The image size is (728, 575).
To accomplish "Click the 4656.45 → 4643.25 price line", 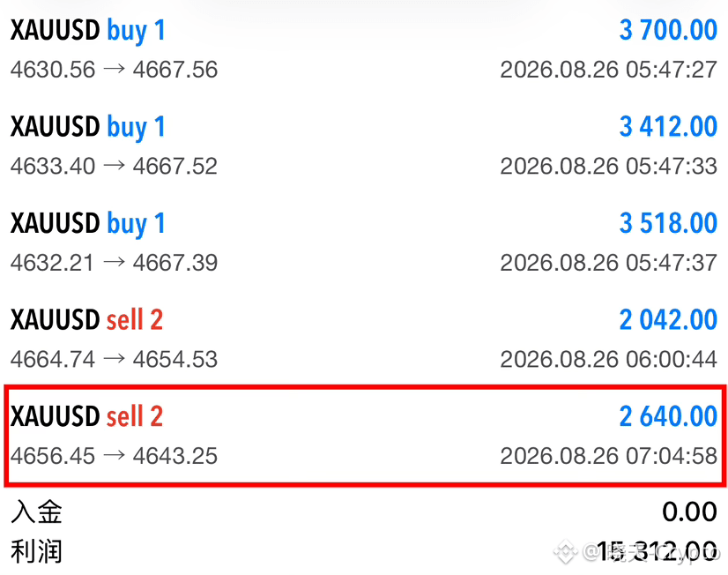I will coord(114,456).
